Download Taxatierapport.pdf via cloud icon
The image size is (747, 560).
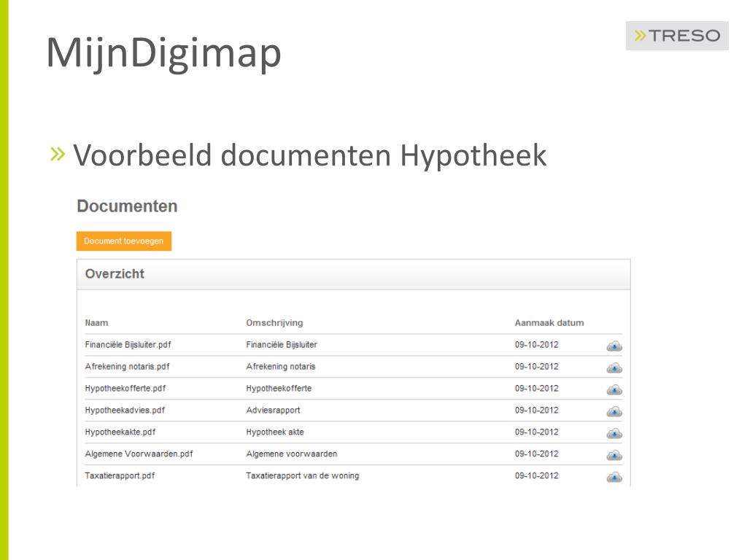click(614, 477)
